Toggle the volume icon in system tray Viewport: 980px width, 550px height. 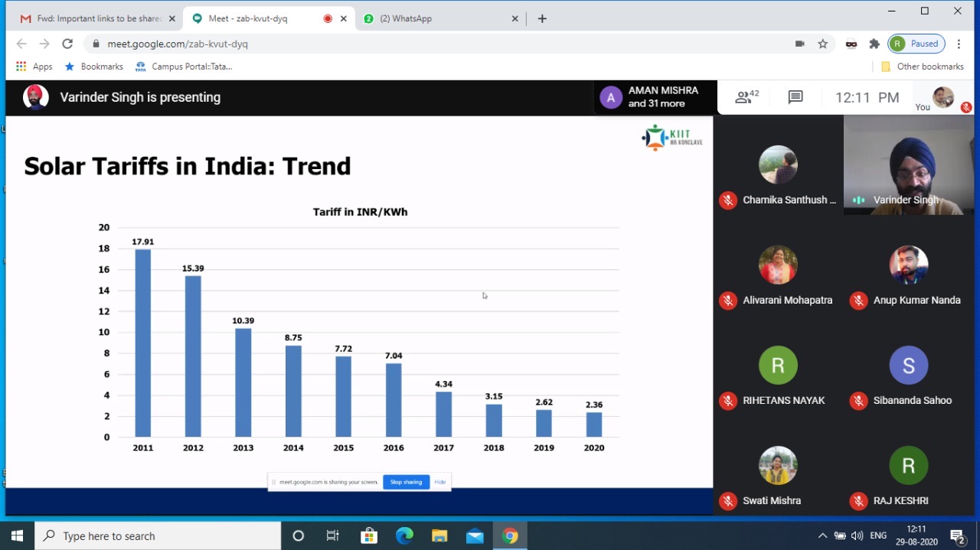point(857,535)
